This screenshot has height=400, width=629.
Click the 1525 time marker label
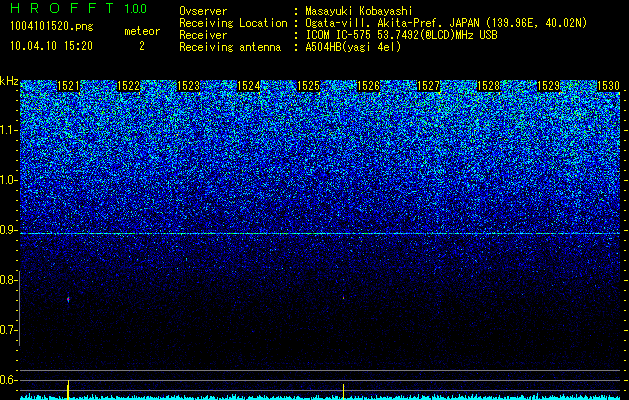pyautogui.click(x=308, y=86)
